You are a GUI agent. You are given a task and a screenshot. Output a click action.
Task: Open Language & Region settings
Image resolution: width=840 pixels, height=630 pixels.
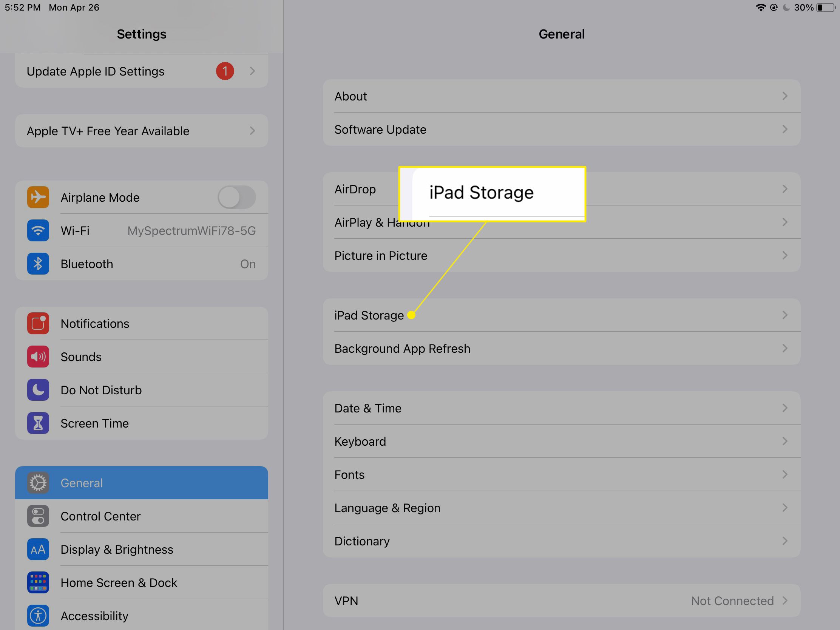coord(562,508)
